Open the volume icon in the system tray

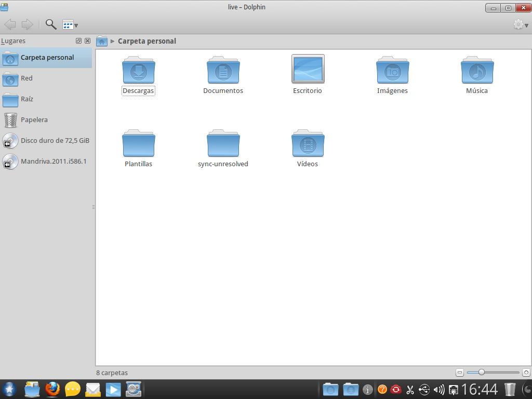pyautogui.click(x=439, y=389)
